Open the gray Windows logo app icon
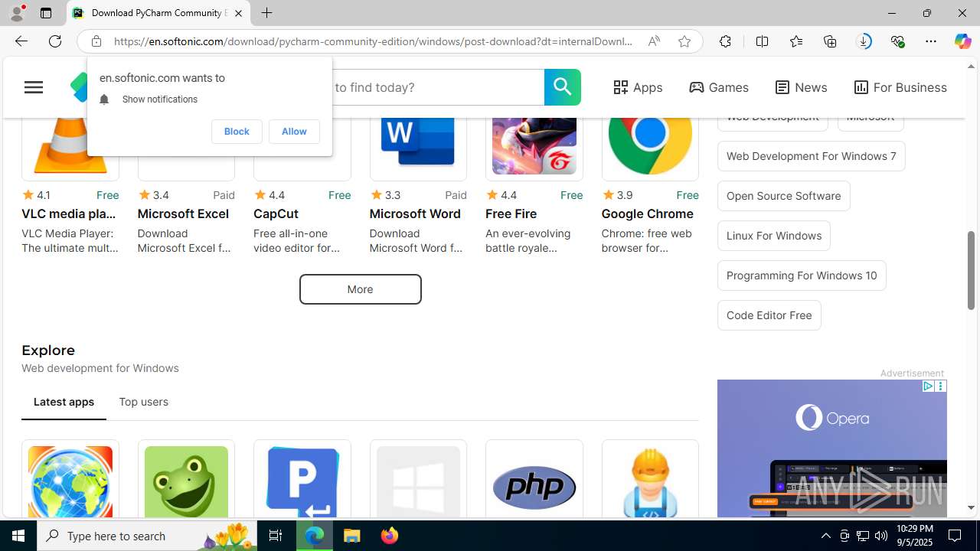 click(418, 481)
